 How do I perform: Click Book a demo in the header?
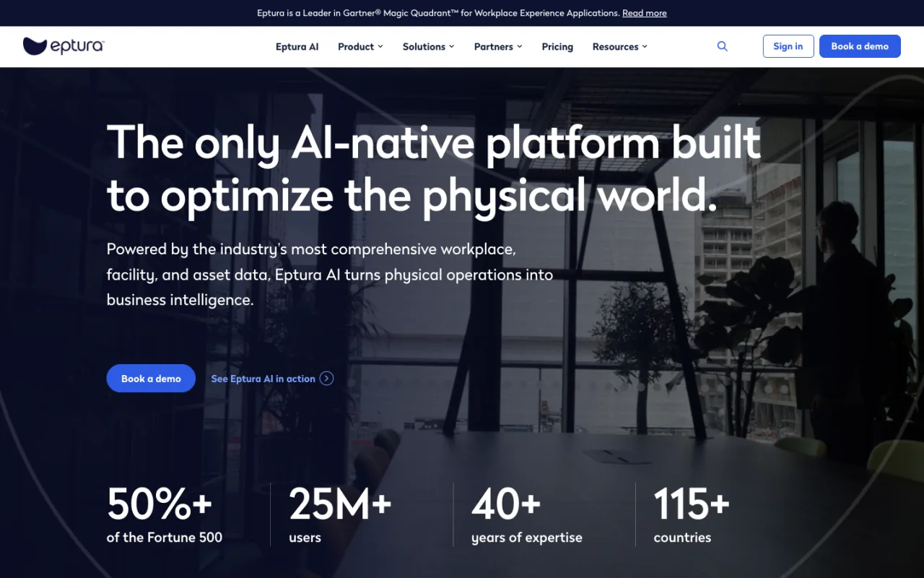[860, 46]
